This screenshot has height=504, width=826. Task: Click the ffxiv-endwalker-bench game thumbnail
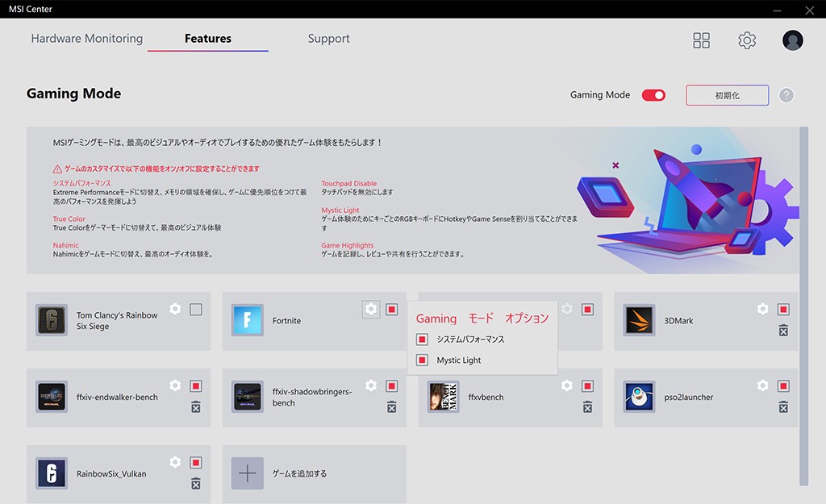pyautogui.click(x=51, y=397)
